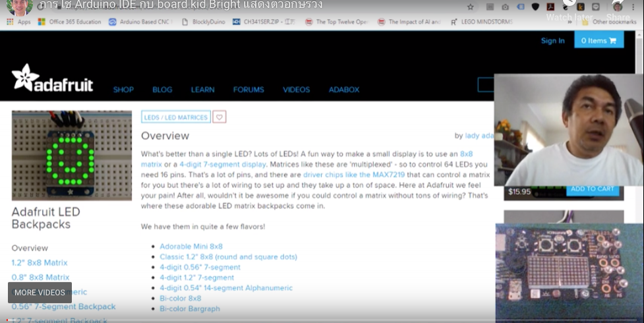Viewport: 644px width, 323px height.
Task: Click the 4-digit 7-segment display link
Action: [223, 164]
